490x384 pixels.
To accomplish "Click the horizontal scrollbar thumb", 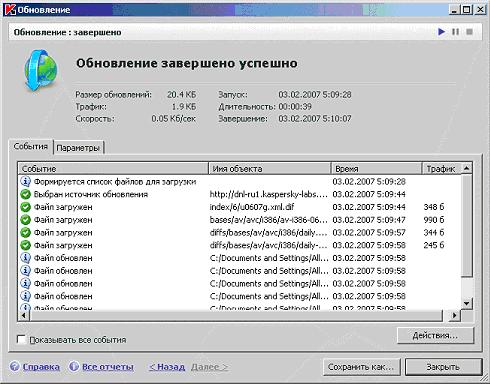I will pos(236,315).
